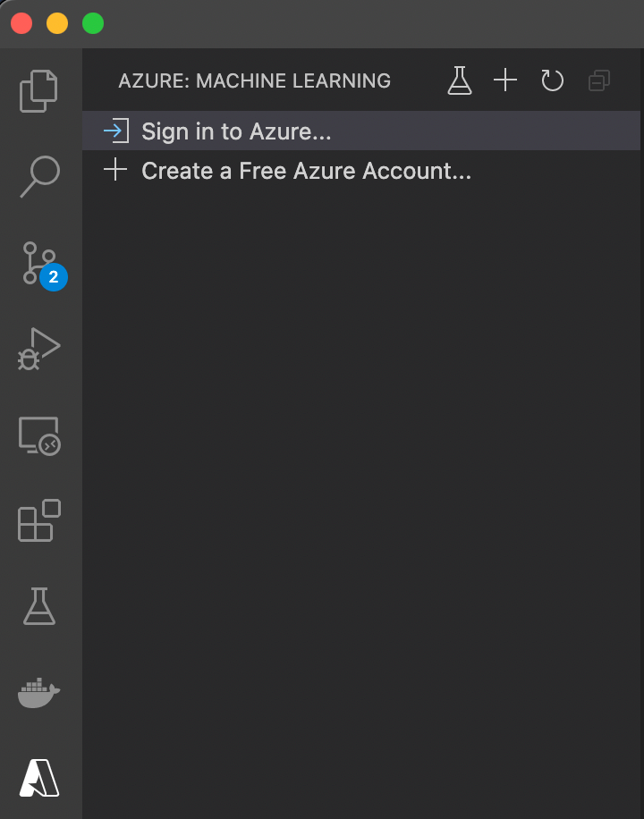Open Run and Debug bug-play icon
The width and height of the screenshot is (644, 819).
click(x=39, y=349)
